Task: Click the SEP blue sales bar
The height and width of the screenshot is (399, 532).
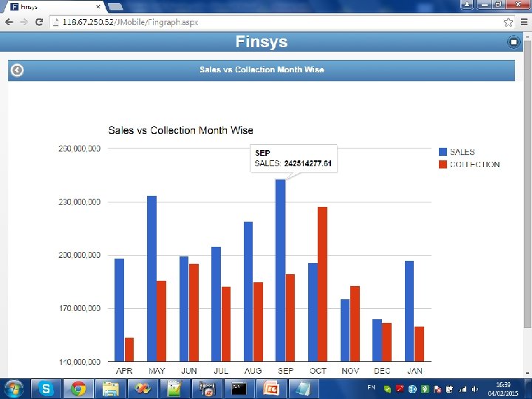Action: point(281,270)
